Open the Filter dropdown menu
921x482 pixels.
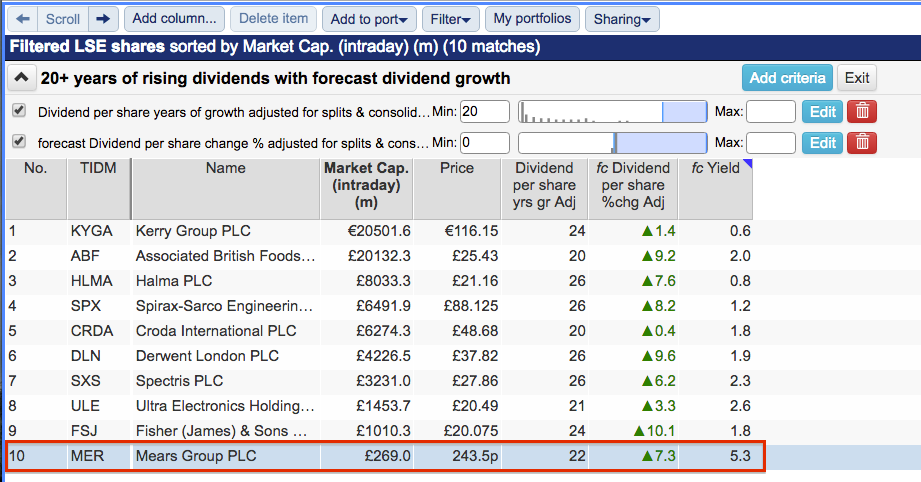[x=451, y=19]
